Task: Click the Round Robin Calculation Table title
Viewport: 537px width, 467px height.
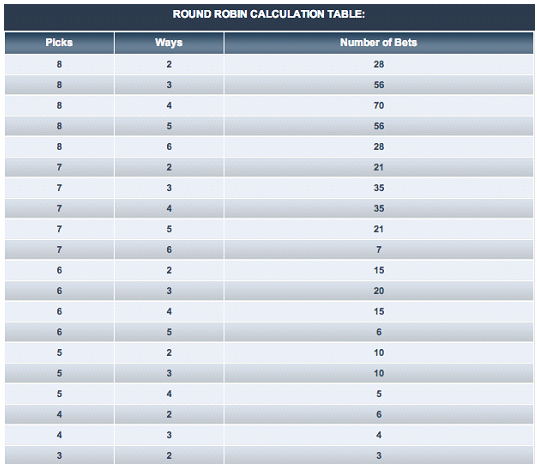Action: 269,14
